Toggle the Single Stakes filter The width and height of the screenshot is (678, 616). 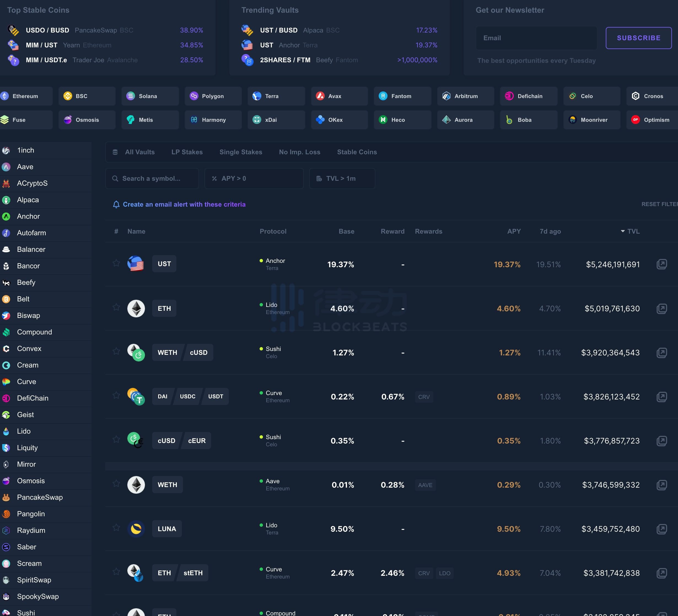coord(241,152)
